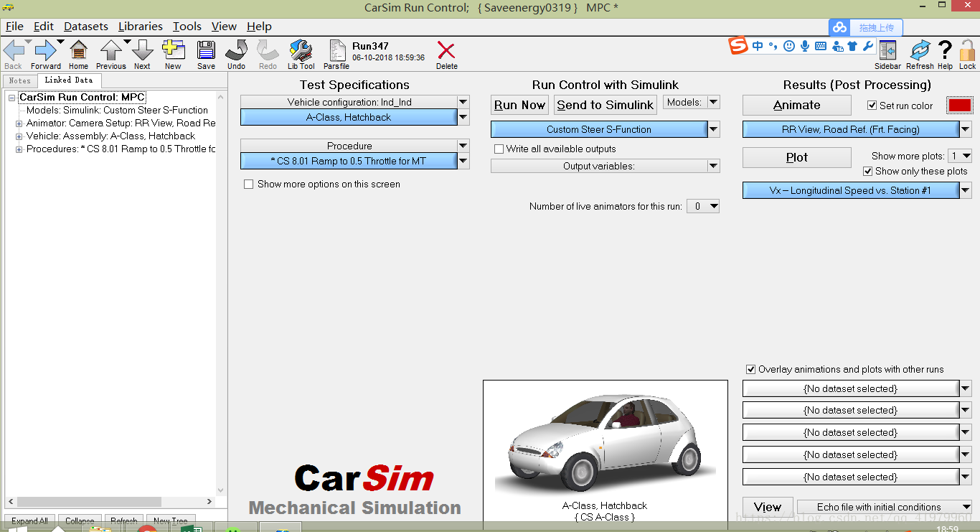Save the current dataset
This screenshot has width=980, height=532.
[206, 51]
